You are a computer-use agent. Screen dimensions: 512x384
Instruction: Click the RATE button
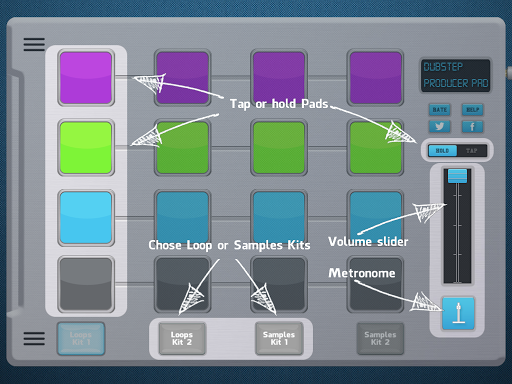pos(440,109)
